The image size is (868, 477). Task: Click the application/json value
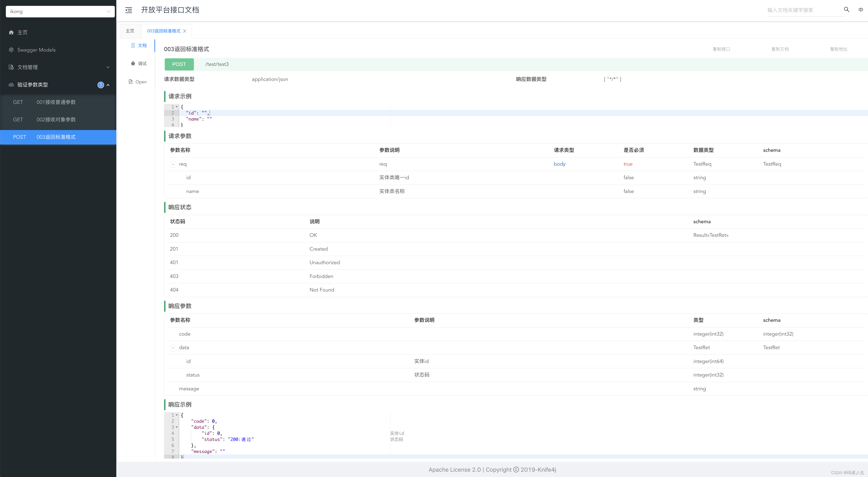(270, 79)
